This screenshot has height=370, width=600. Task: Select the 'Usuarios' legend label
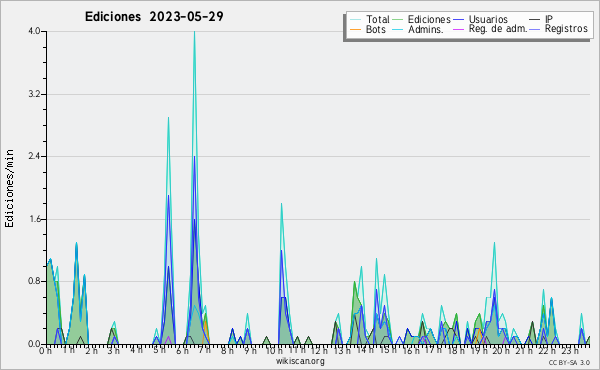(x=488, y=19)
